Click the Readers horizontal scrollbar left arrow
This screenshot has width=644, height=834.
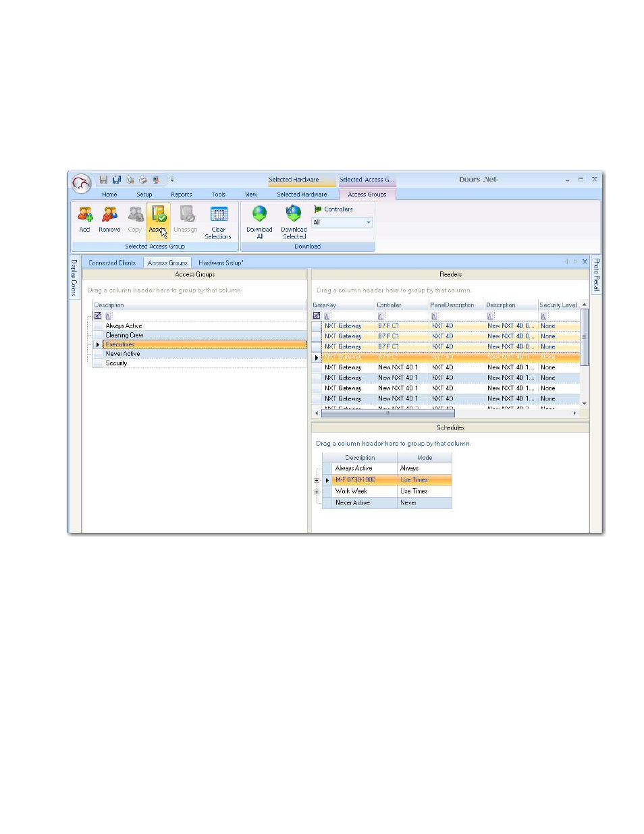pos(316,413)
